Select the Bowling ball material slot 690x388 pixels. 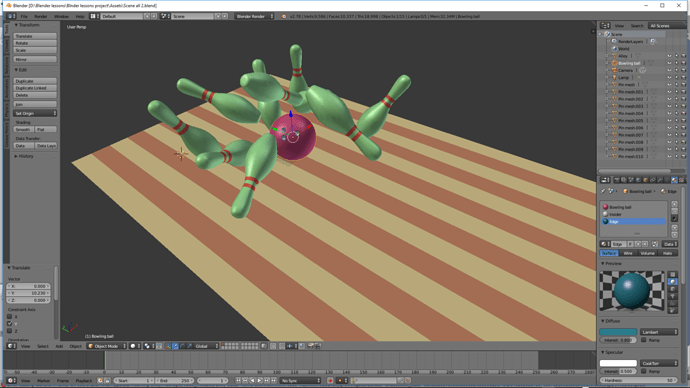coord(633,207)
